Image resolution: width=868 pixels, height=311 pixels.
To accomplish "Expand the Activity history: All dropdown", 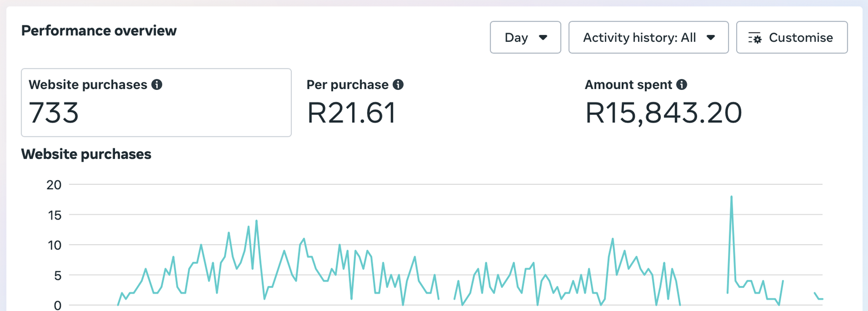I will pos(648,37).
